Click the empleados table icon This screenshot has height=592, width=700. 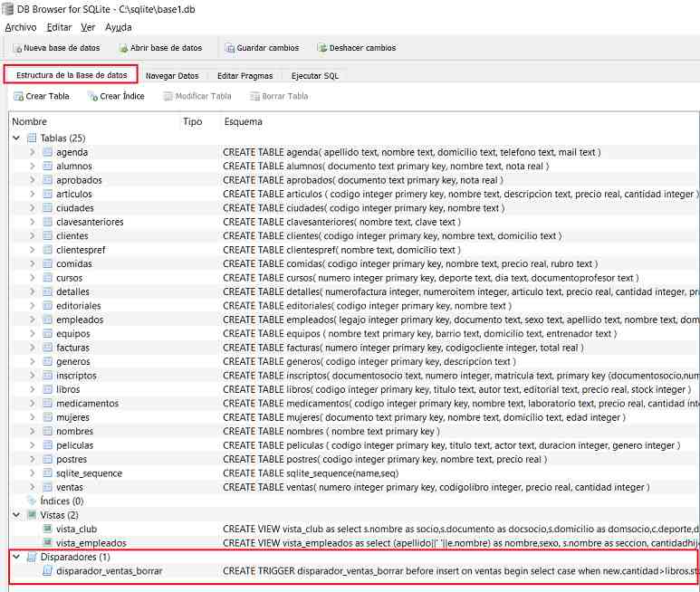click(x=48, y=320)
